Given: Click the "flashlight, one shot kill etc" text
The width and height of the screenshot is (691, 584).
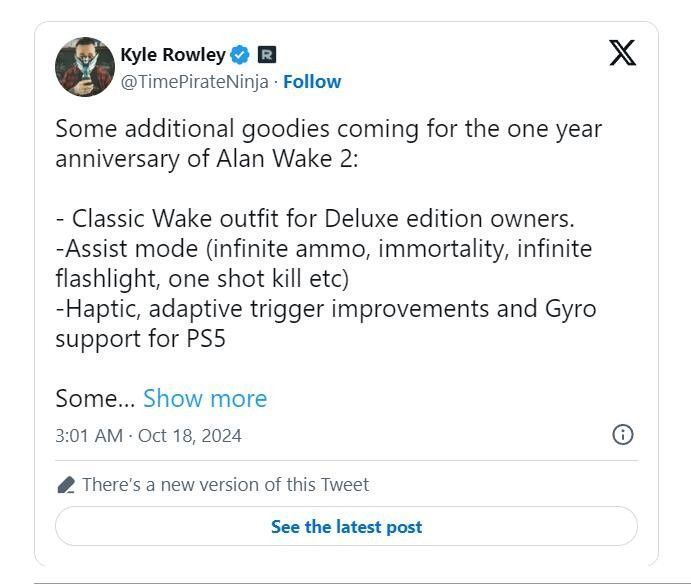Looking at the screenshot, I should [202, 278].
